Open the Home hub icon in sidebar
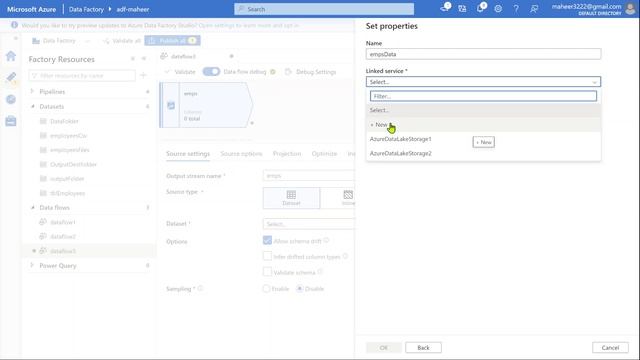640x360 pixels. [x=11, y=56]
